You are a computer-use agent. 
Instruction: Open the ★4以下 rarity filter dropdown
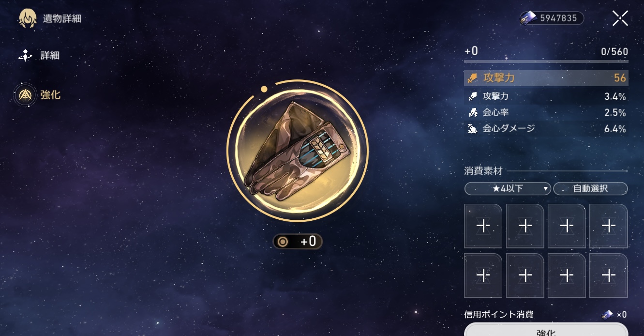tap(508, 188)
